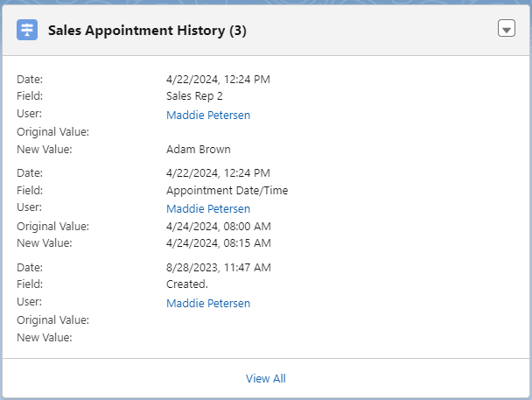532x400 pixels.
Task: Select original value 4/24/2024, 08:00 AM
Action: point(219,227)
